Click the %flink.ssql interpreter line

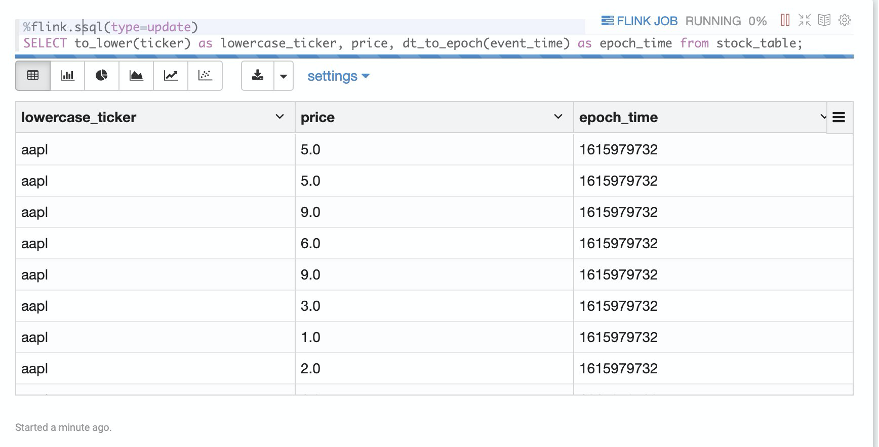110,27
